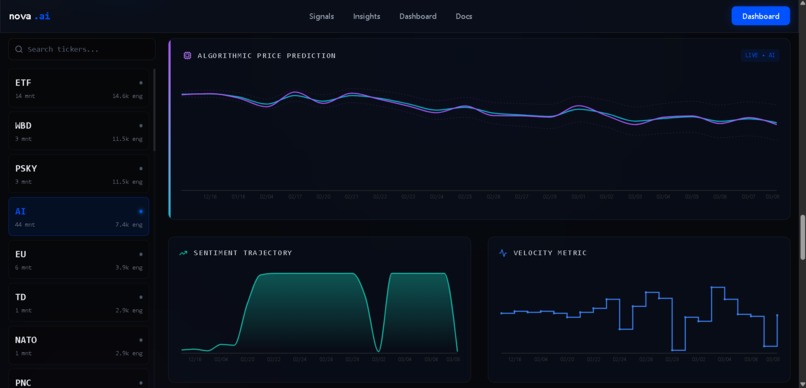This screenshot has height=388, width=806.
Task: Click '14.6k eng' on ETF card
Action: [127, 96]
